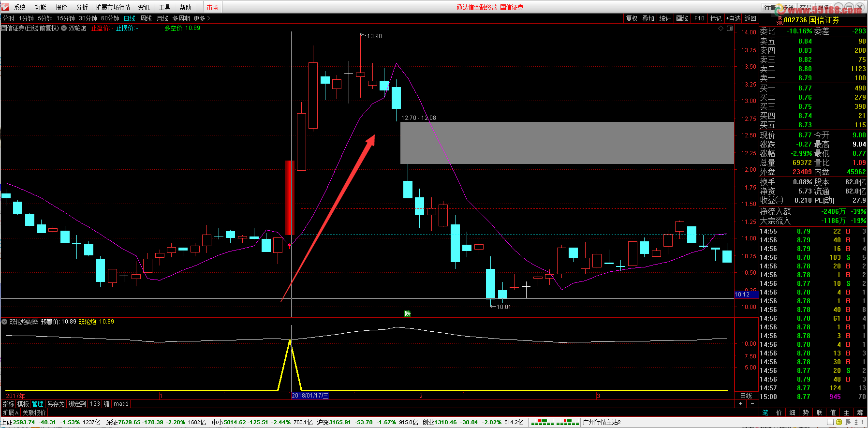Select the 2018/01/17 date marker on timeline
Screen dimensions: 868x428
coord(310,396)
